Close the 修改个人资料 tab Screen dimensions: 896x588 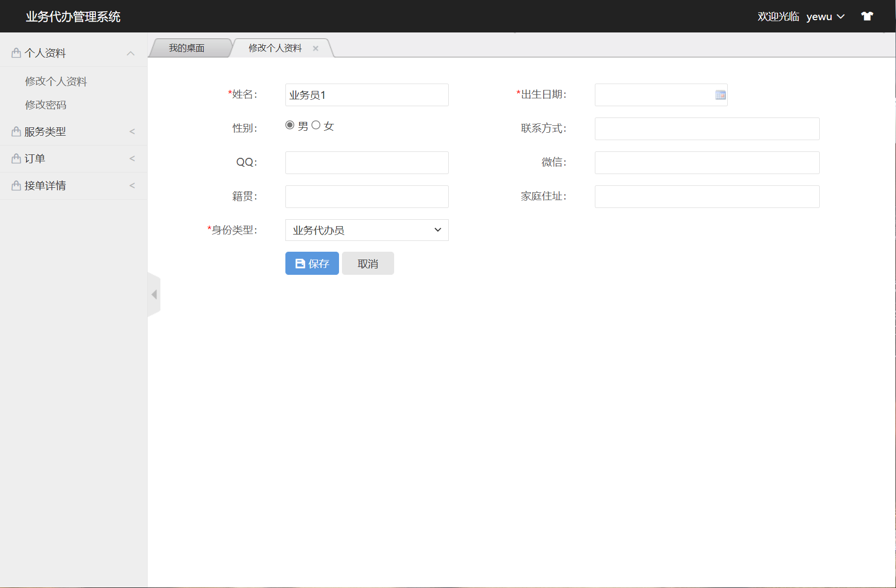316,48
